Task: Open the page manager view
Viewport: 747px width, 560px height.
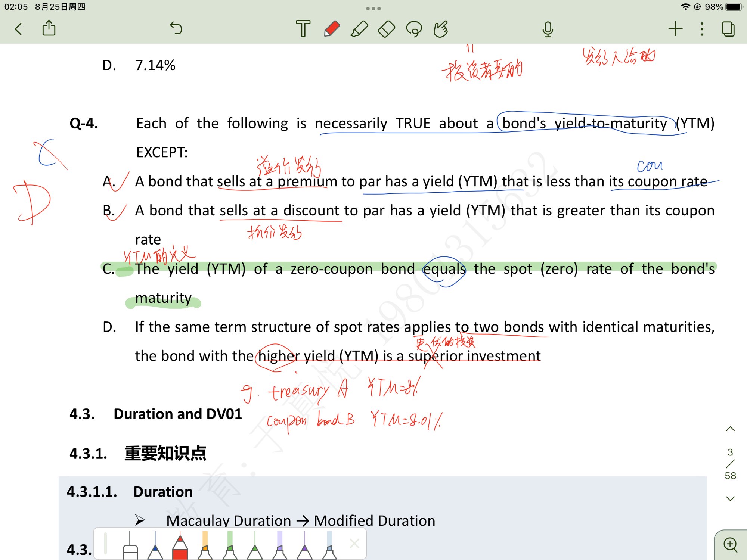Action: tap(728, 29)
